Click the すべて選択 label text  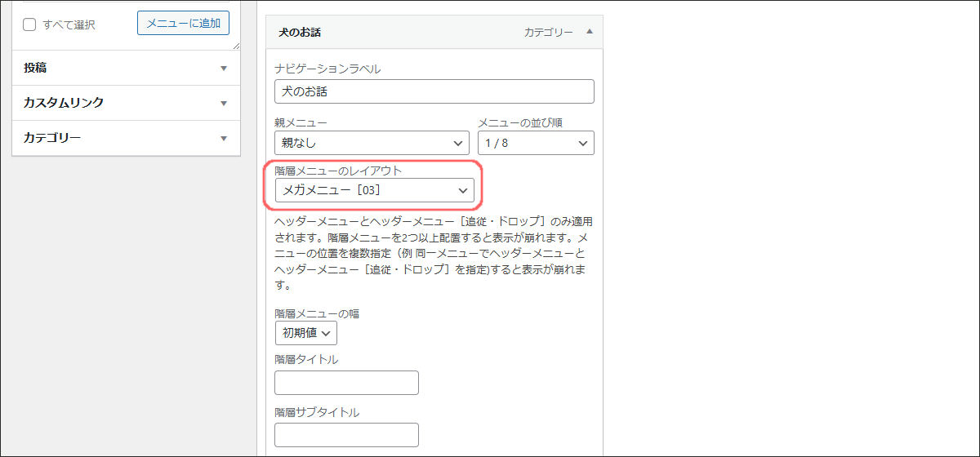[69, 24]
